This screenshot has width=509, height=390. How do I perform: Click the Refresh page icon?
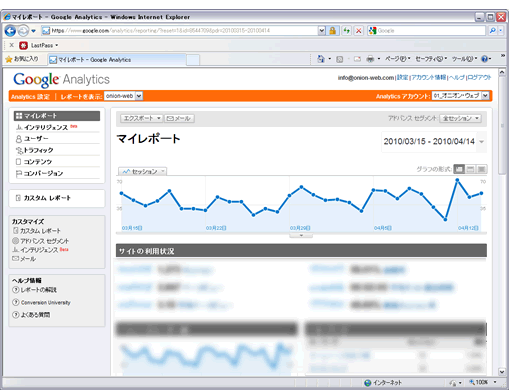tap(347, 31)
